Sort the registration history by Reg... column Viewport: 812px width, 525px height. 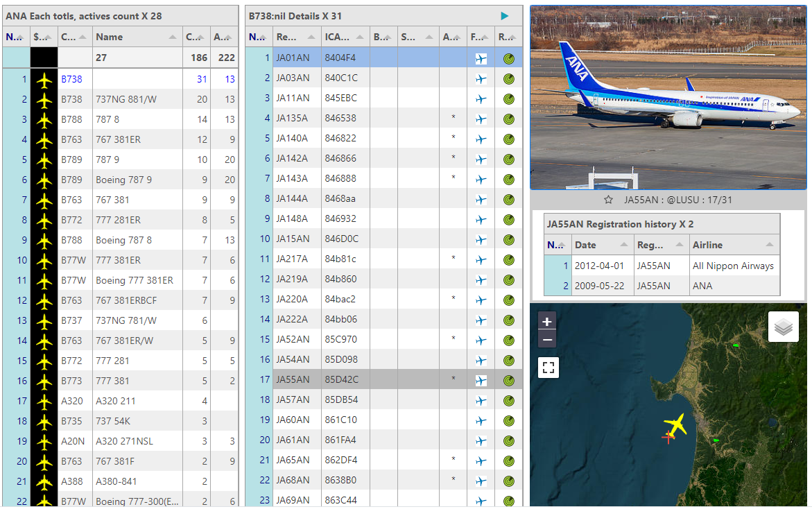662,245
